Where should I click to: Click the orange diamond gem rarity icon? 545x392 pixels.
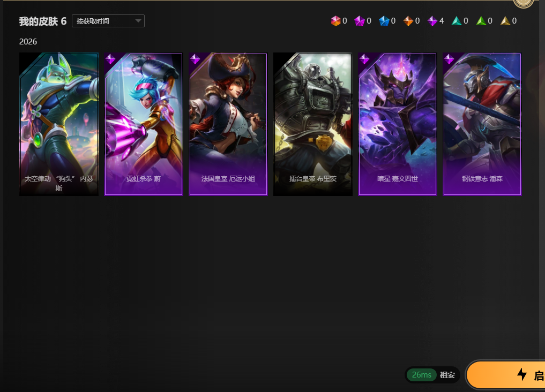point(408,21)
